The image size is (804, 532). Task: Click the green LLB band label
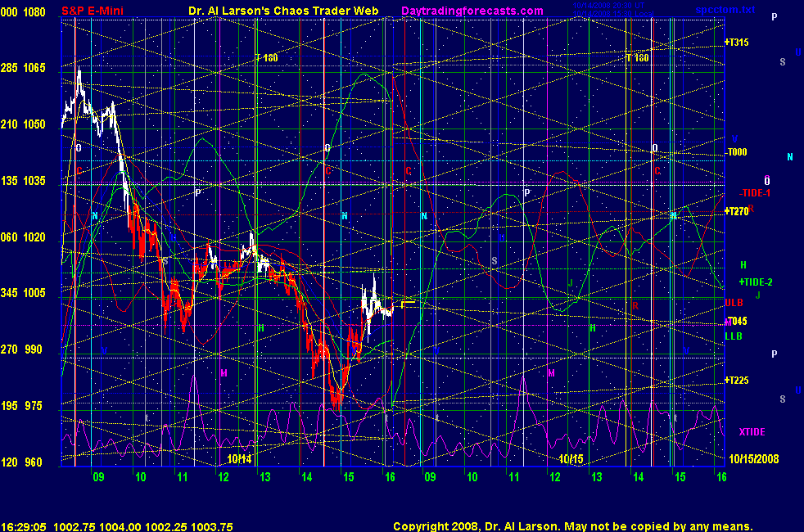click(x=734, y=336)
